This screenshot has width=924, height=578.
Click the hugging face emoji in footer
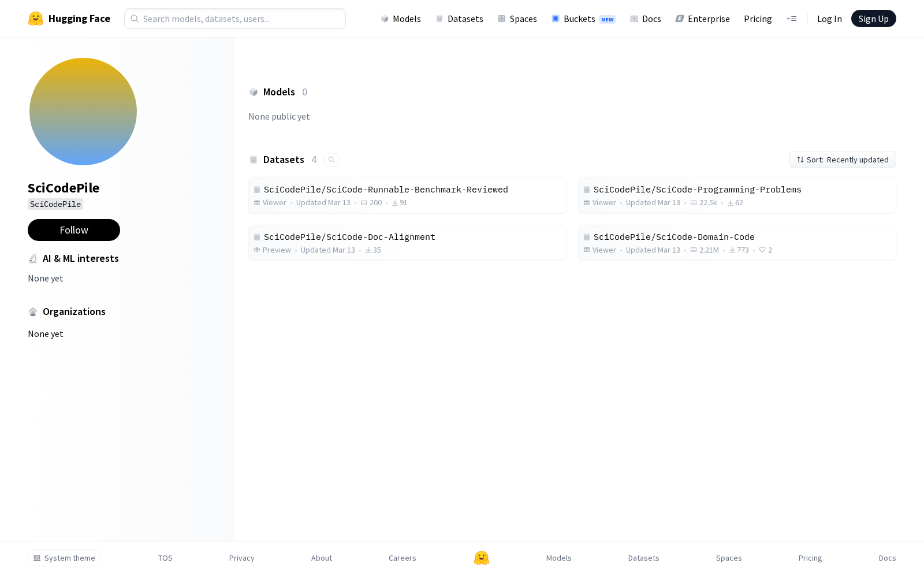(x=482, y=558)
